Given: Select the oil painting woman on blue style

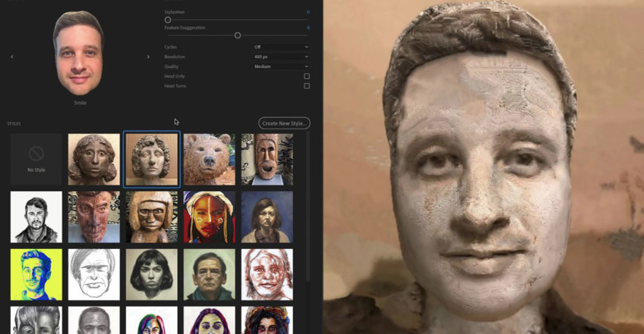Looking at the screenshot, I should [267, 217].
